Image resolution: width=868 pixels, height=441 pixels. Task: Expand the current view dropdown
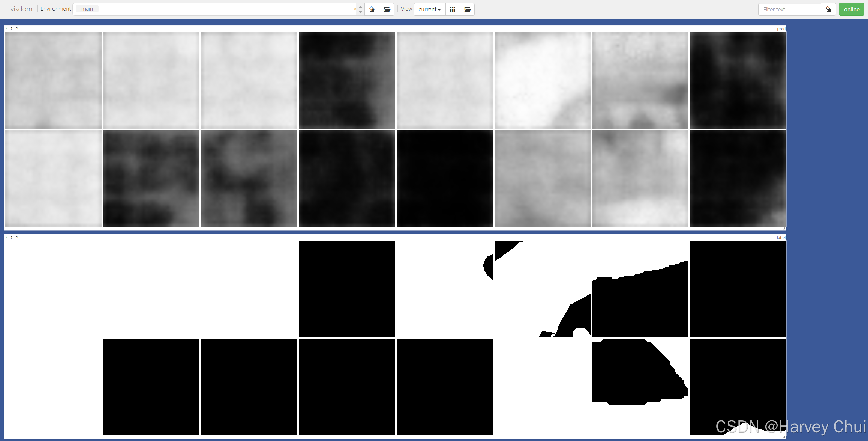coord(429,9)
